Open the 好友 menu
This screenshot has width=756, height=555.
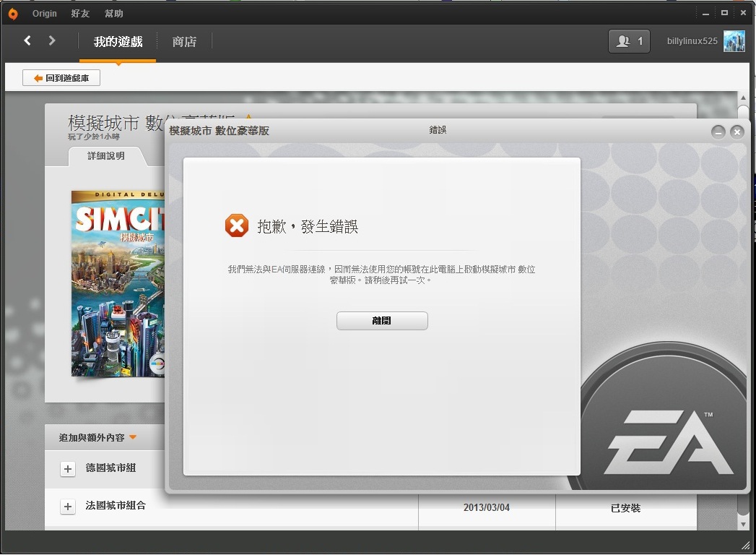81,14
